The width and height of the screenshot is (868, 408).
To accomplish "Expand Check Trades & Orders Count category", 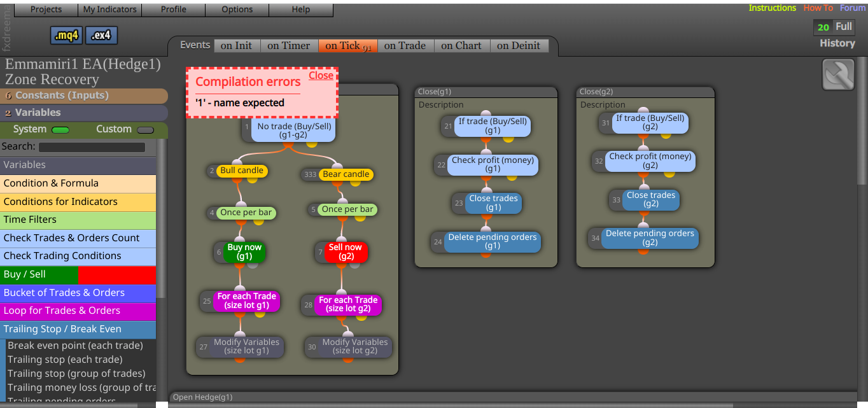I will click(x=78, y=238).
